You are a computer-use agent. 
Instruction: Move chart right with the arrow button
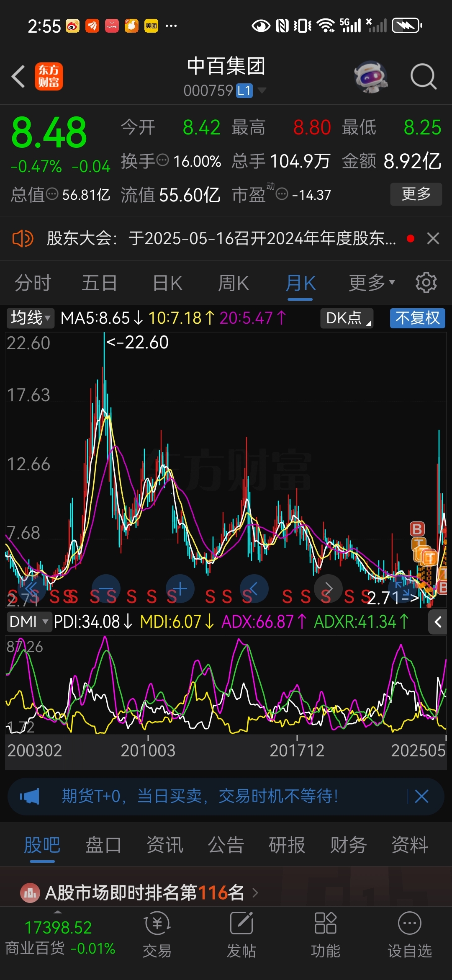328,588
